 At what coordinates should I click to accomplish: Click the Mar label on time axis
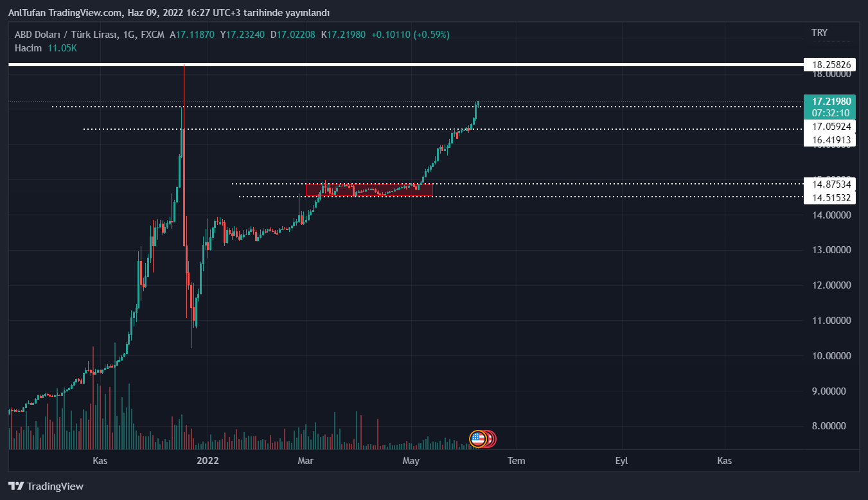[x=306, y=461]
